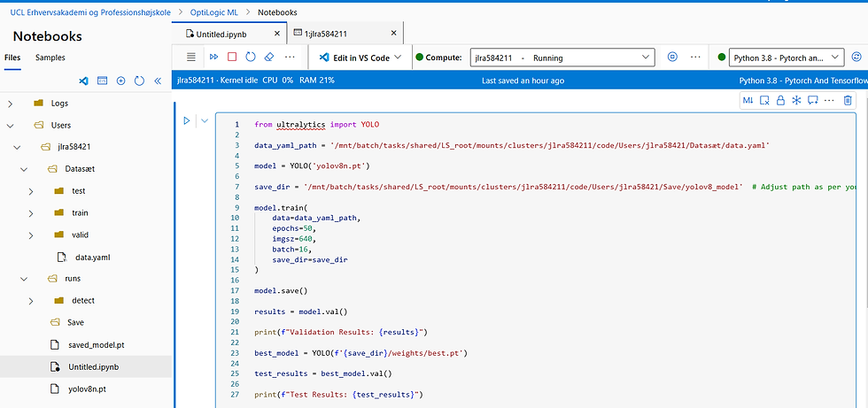Clear all outputs with the eraser icon
The height and width of the screenshot is (408, 868).
pos(269,57)
